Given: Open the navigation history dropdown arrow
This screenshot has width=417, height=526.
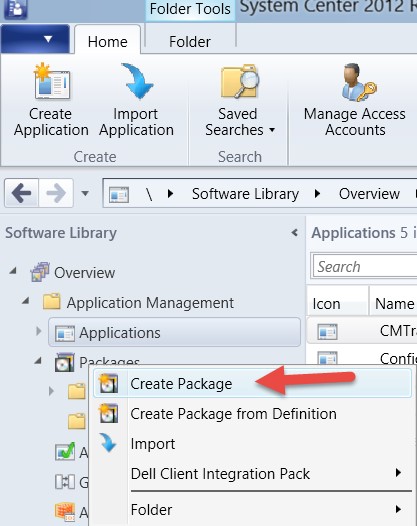Looking at the screenshot, I should click(x=85, y=193).
